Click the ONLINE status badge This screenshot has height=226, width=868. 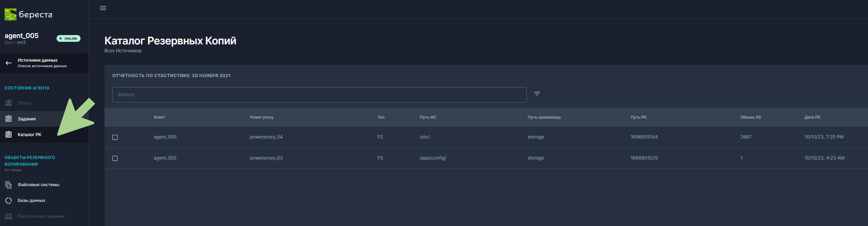click(68, 38)
